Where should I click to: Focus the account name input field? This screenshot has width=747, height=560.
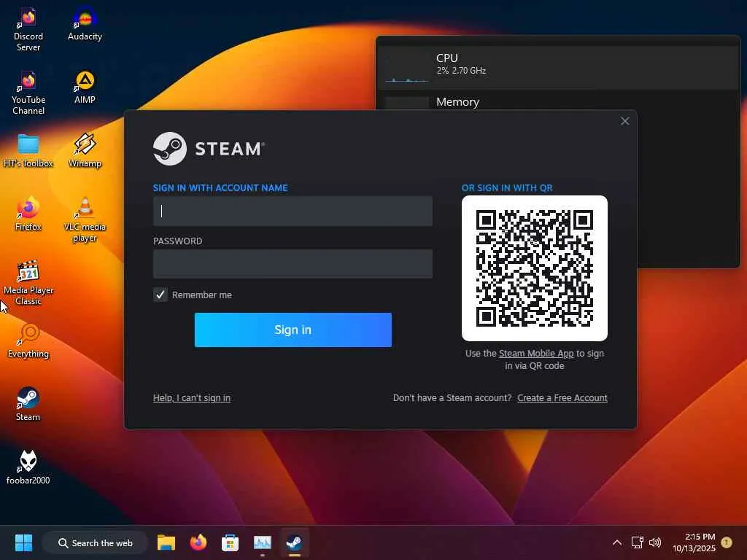click(293, 211)
